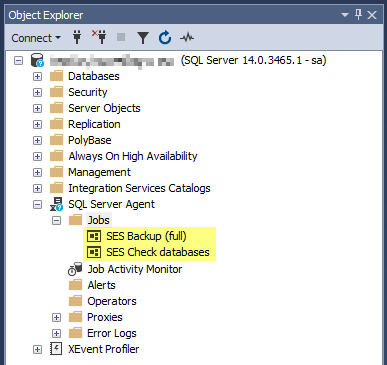Click the Stop square icon
Screen dimensions: 387x365
tap(121, 37)
